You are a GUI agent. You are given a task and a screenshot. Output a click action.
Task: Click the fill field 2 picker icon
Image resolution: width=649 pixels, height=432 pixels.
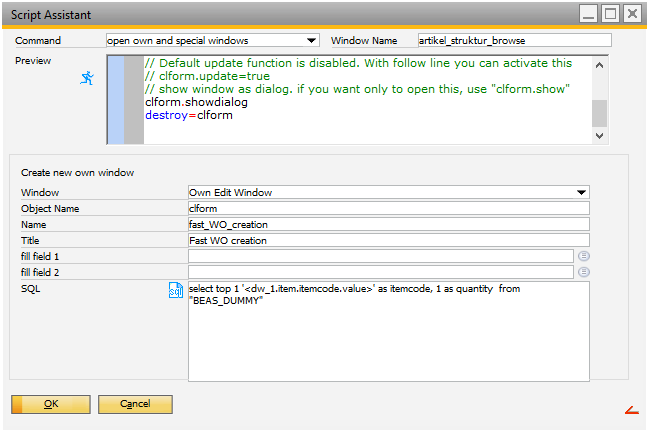point(583,272)
